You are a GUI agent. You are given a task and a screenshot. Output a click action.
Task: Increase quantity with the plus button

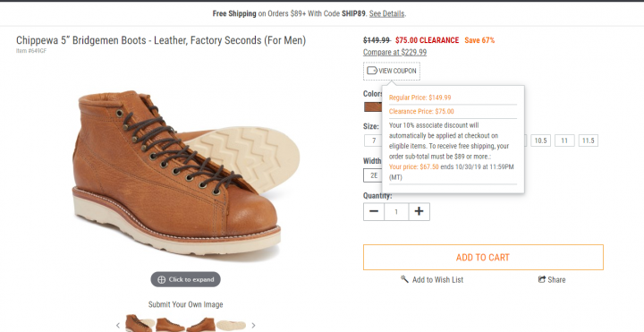click(419, 211)
